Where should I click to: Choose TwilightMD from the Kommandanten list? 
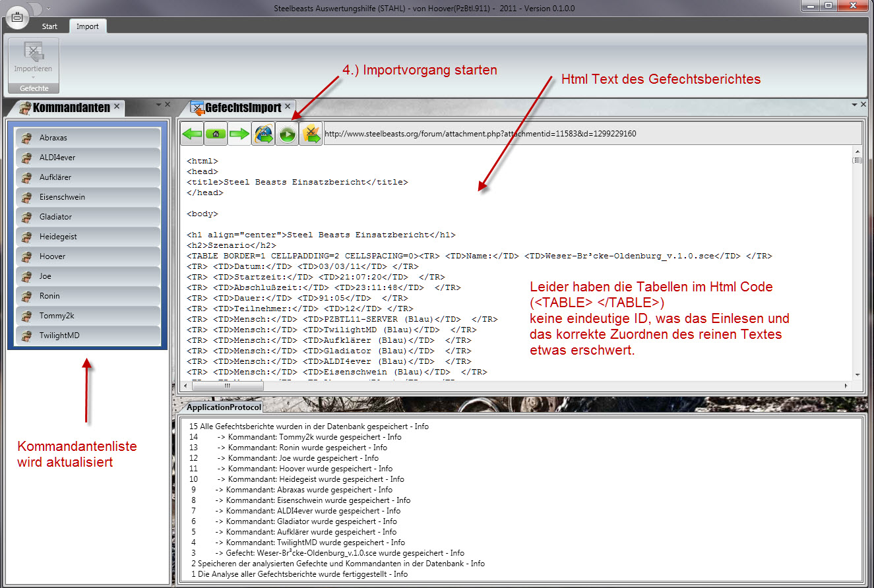pyautogui.click(x=88, y=336)
